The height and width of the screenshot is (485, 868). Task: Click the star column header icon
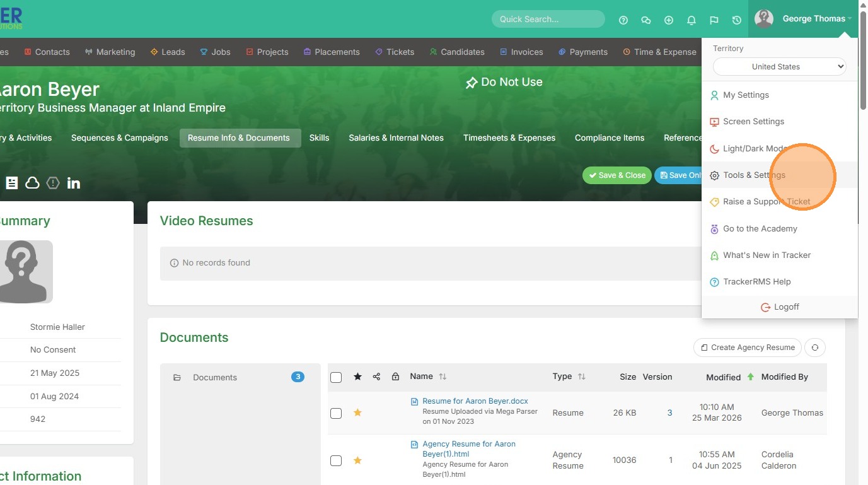pos(357,377)
